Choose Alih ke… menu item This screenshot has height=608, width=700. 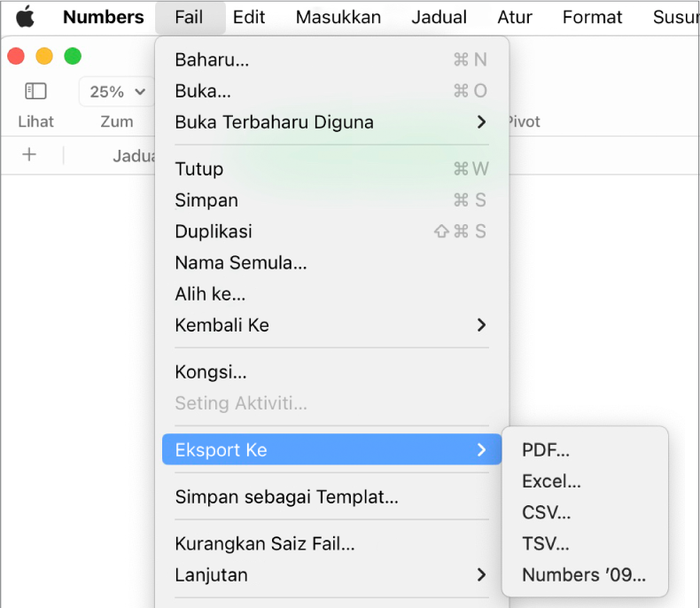pos(331,294)
